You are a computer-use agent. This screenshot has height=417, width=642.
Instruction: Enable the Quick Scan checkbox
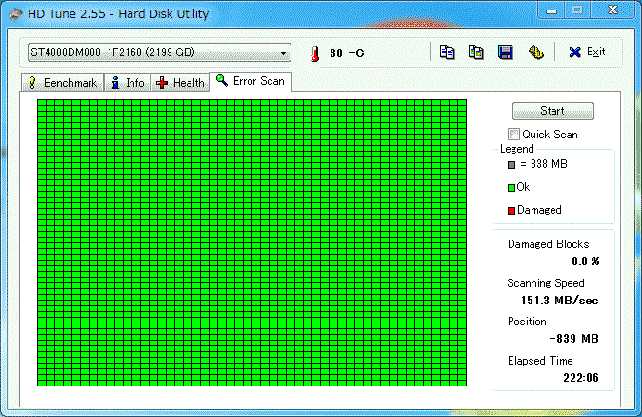pos(513,134)
